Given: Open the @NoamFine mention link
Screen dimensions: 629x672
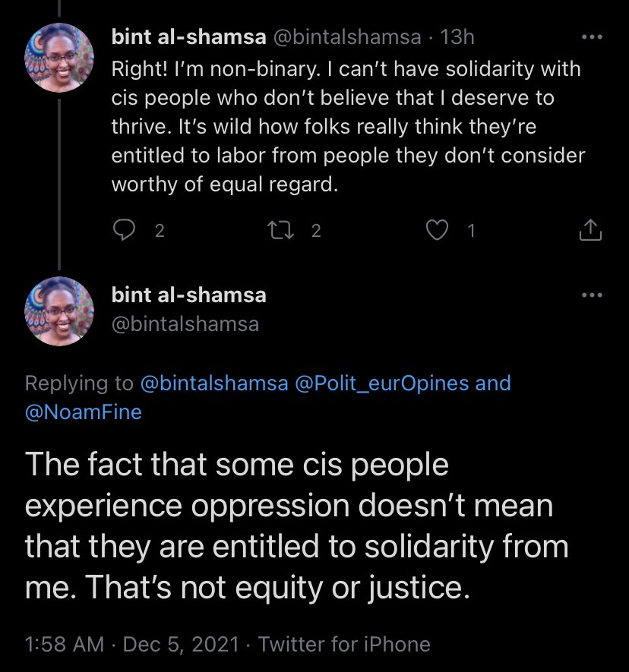Looking at the screenshot, I should pos(84,412).
